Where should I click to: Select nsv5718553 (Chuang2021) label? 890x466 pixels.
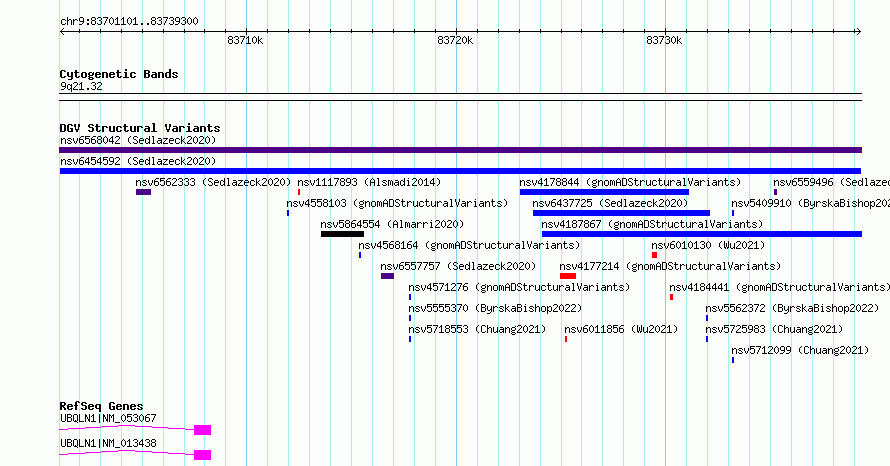click(x=477, y=329)
